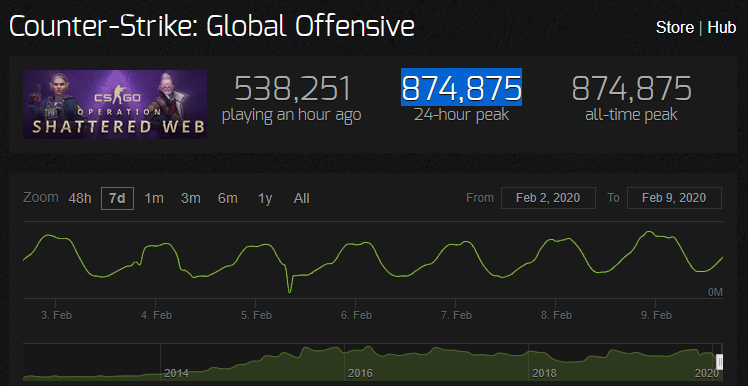Click the playing an hour ago label

(291, 115)
